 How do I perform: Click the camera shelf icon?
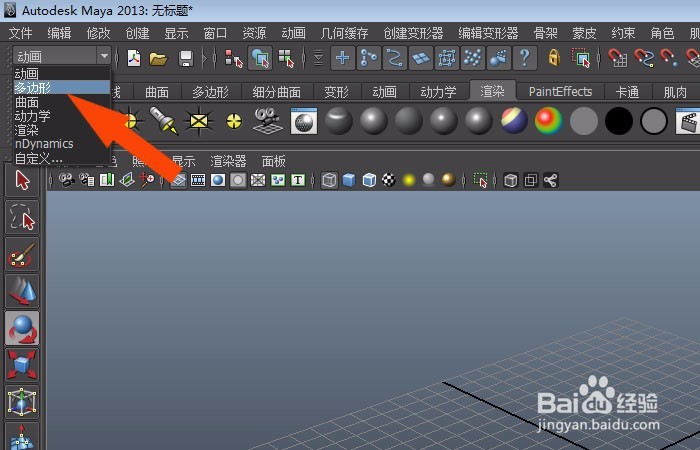pyautogui.click(x=268, y=121)
